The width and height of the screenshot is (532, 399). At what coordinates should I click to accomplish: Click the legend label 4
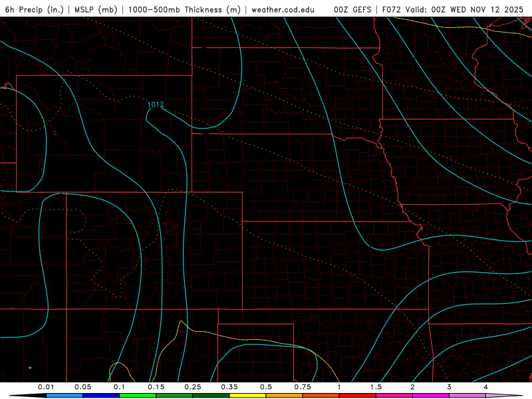click(x=486, y=387)
